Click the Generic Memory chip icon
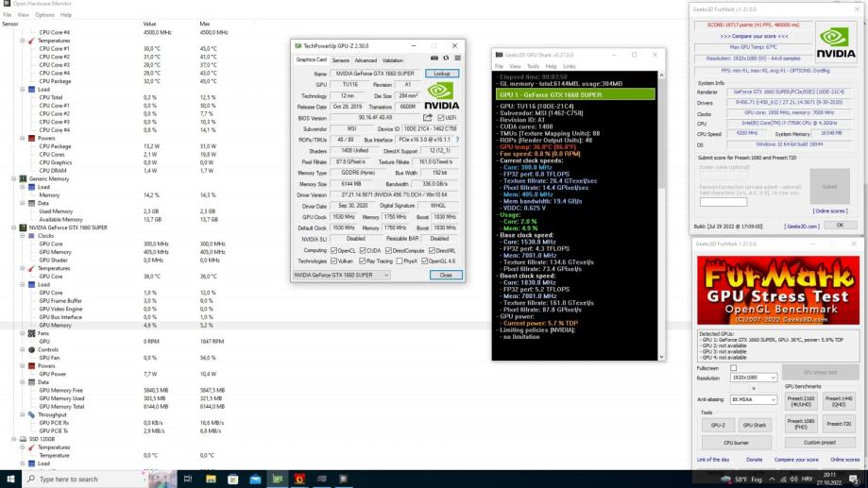 (x=23, y=179)
